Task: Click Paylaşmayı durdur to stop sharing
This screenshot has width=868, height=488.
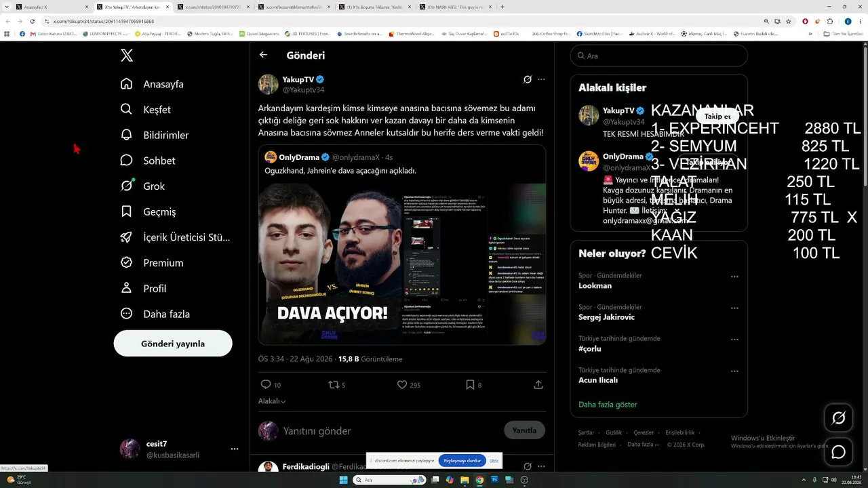Action: (x=462, y=460)
